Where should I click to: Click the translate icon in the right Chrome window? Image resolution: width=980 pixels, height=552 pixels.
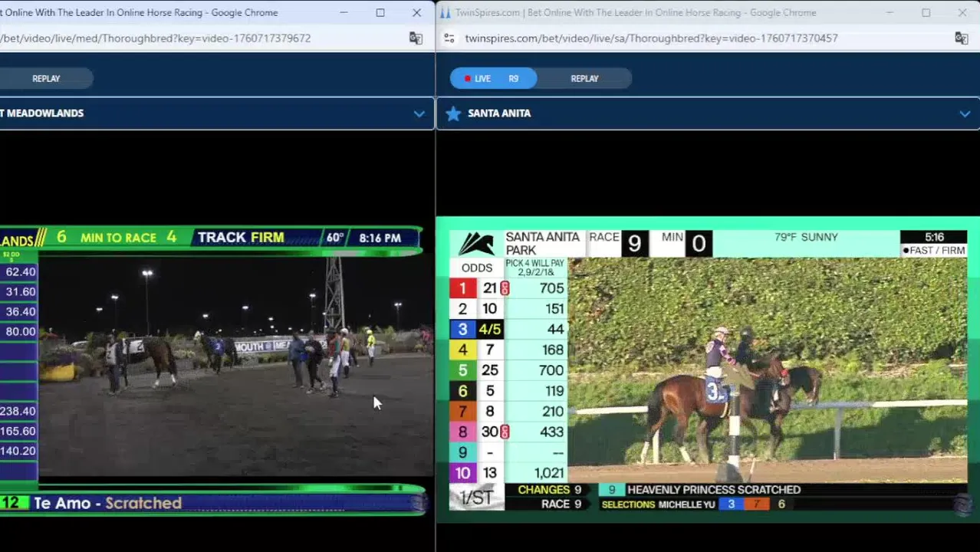[961, 38]
